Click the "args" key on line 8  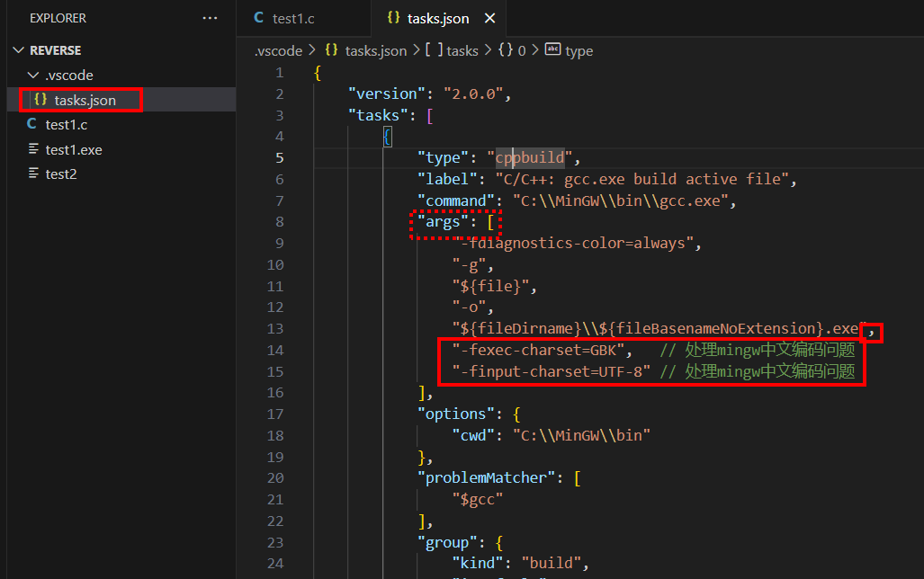pos(444,222)
